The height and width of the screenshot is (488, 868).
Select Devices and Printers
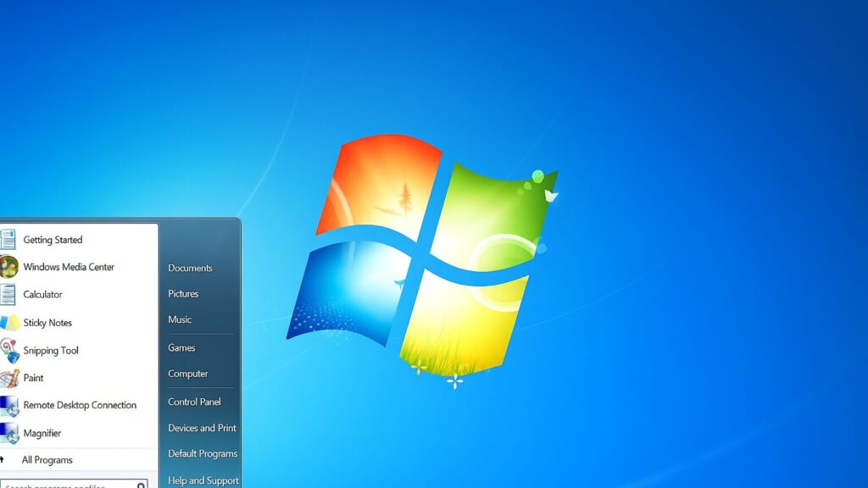click(202, 428)
